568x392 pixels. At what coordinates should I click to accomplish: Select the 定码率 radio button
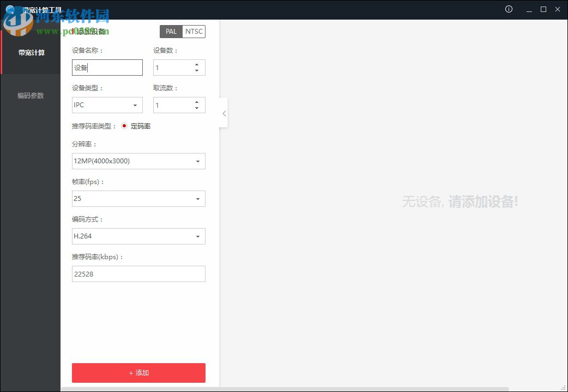tap(125, 126)
